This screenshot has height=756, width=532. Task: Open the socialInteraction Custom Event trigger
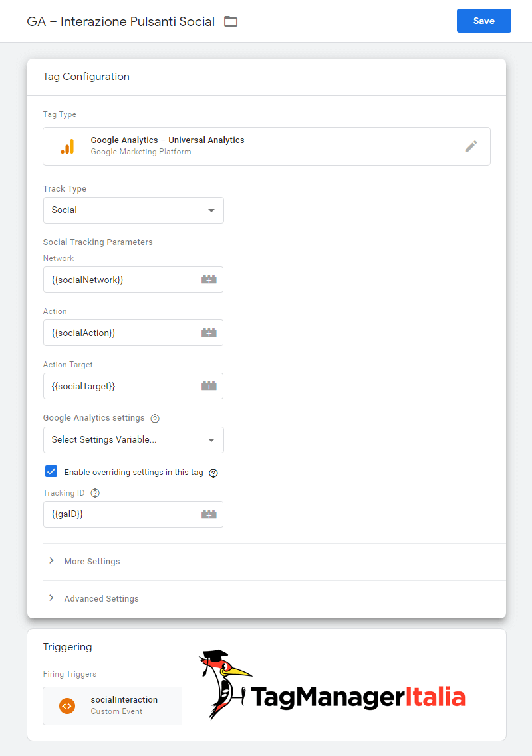pyautogui.click(x=112, y=706)
